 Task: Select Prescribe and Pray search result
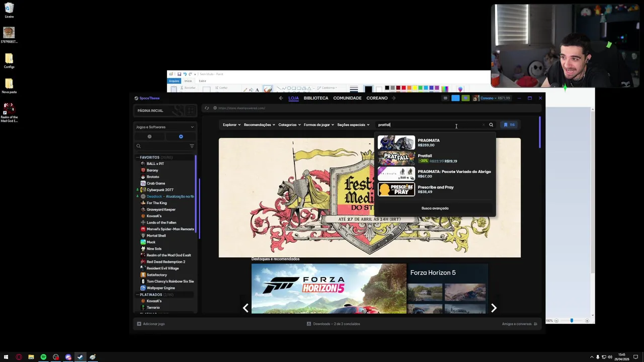[435, 190]
